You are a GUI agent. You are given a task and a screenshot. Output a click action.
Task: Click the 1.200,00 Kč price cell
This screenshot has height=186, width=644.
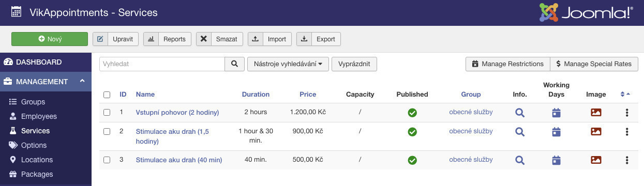(x=308, y=112)
